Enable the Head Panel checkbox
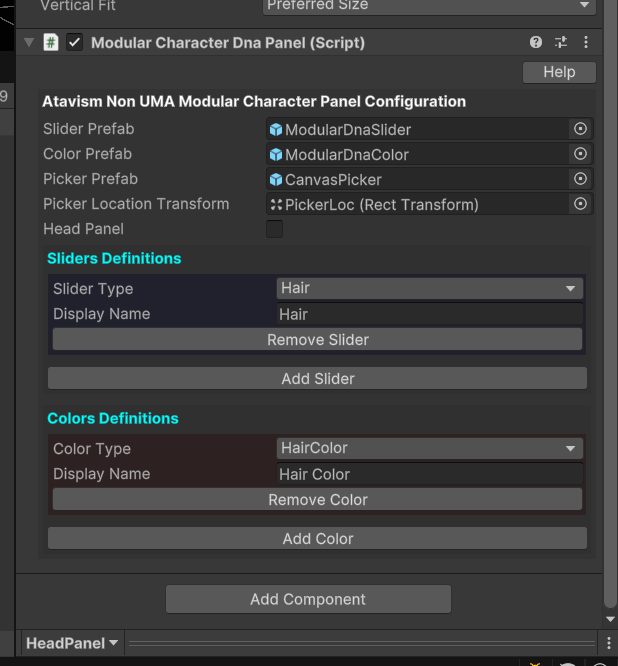 (x=274, y=229)
